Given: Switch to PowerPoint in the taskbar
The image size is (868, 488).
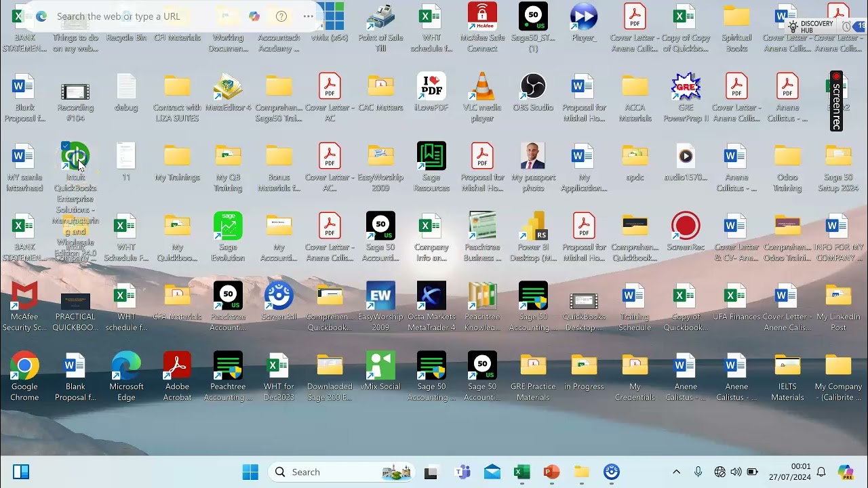Looking at the screenshot, I should (x=551, y=472).
